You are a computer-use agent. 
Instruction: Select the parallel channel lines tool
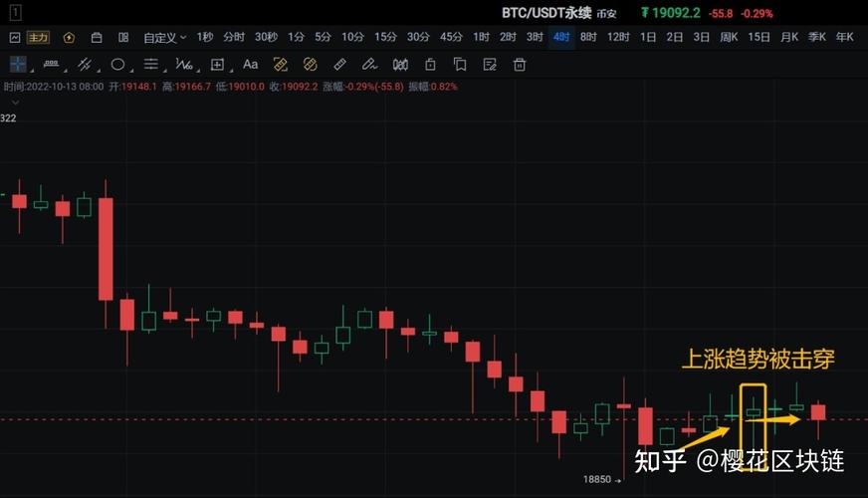pyautogui.click(x=85, y=65)
